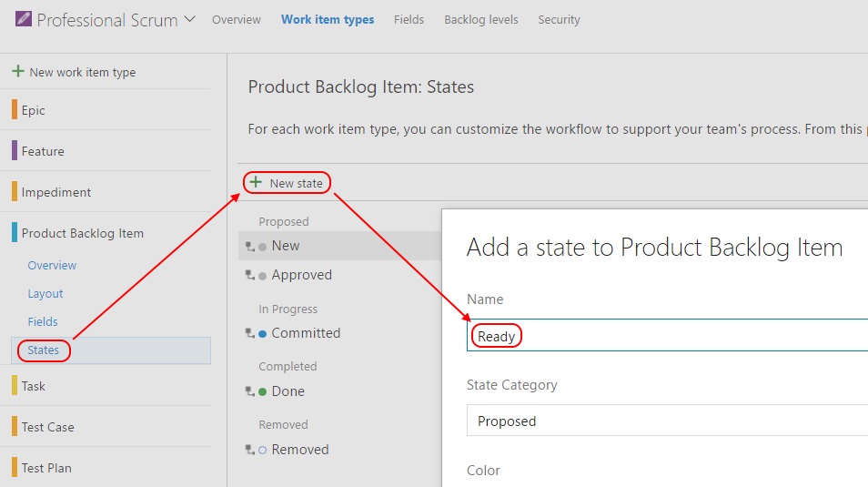Click the orange Epic color bar icon
Image resolution: width=868 pixels, height=487 pixels.
pos(15,110)
